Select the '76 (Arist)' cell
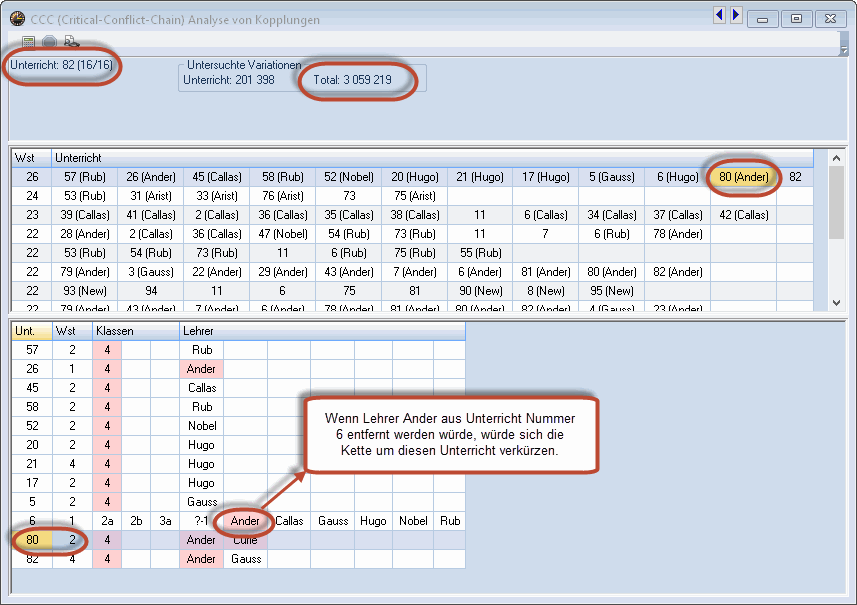This screenshot has height=605, width=857. [x=283, y=196]
